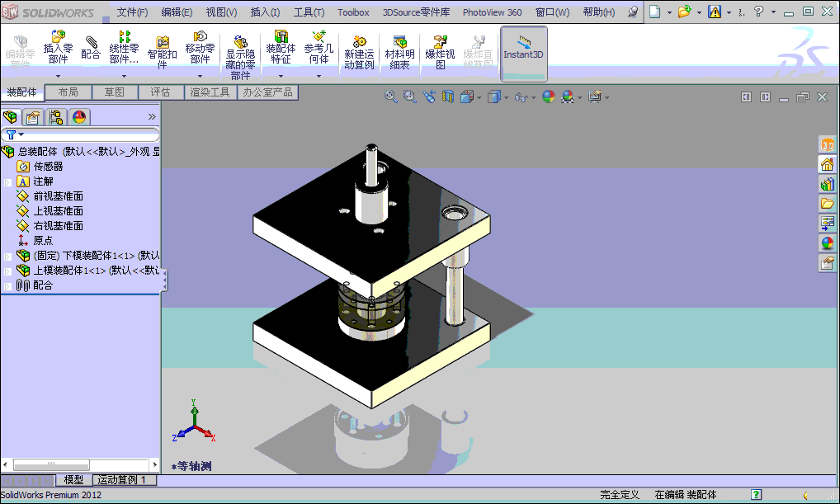Image resolution: width=840 pixels, height=504 pixels.
Task: Open the Toolbox menu
Action: (x=353, y=12)
